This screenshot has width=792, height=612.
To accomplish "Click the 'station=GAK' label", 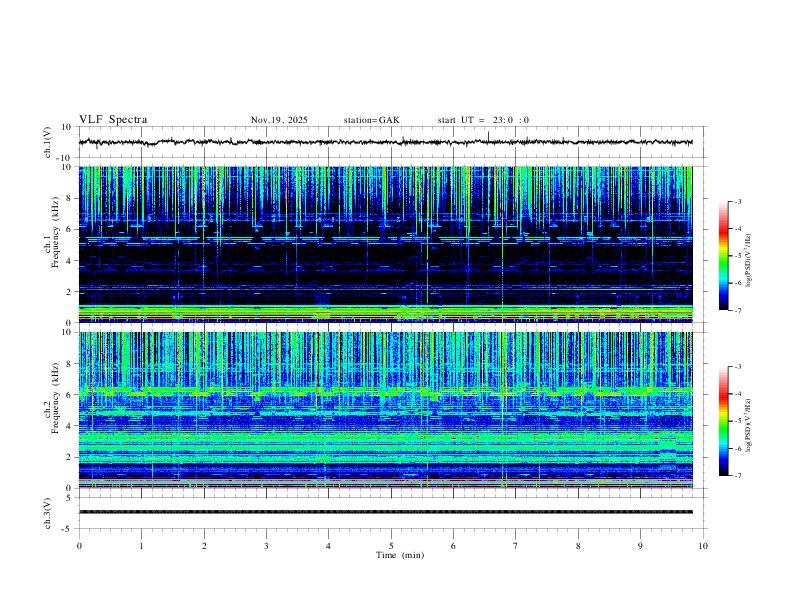I will [x=372, y=120].
